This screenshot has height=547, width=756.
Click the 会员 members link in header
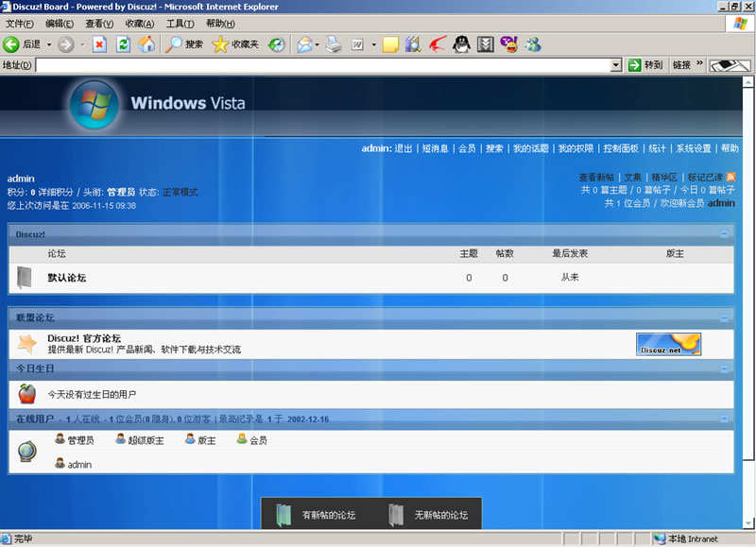467,148
